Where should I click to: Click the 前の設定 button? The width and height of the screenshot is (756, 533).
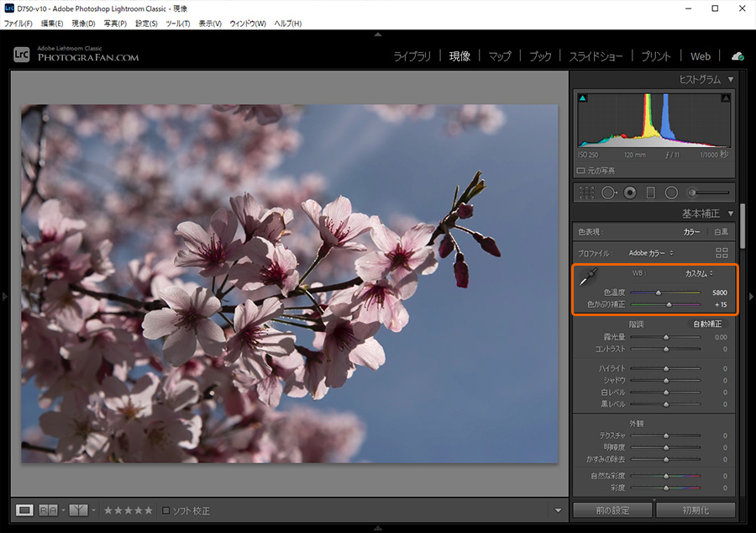click(x=612, y=509)
